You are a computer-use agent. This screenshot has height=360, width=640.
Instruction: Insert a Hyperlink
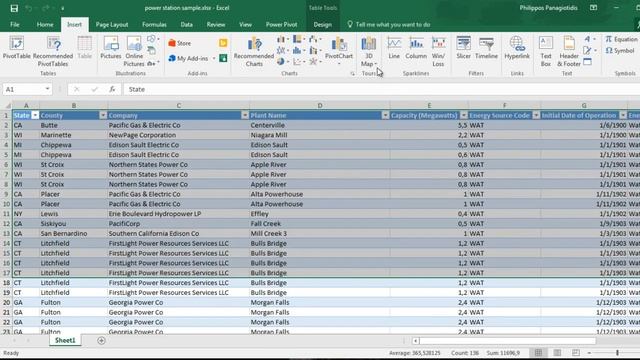pyautogui.click(x=517, y=48)
